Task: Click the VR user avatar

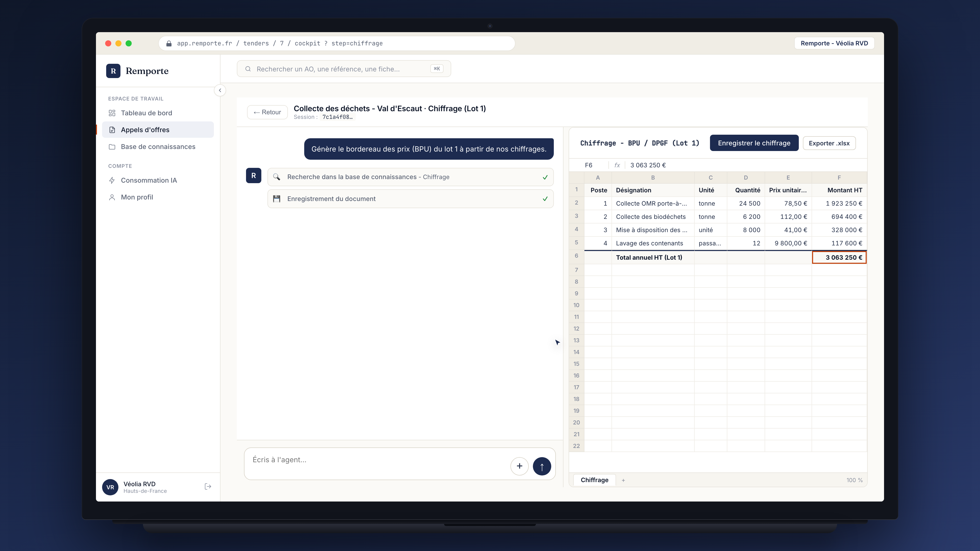Action: pos(110,487)
